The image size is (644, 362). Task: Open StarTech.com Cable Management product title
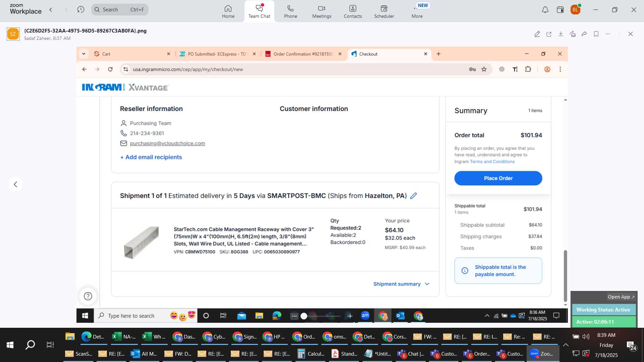(x=244, y=237)
